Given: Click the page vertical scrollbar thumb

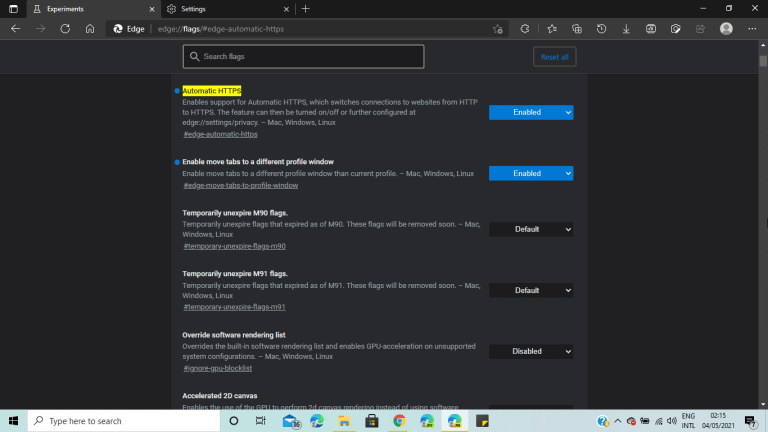Looking at the screenshot, I should click(763, 61).
